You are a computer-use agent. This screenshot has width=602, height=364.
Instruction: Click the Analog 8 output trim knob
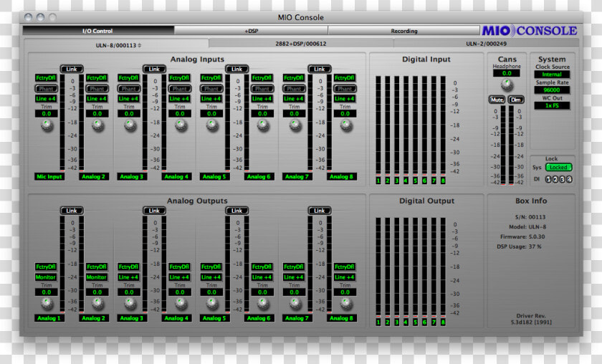click(x=345, y=304)
